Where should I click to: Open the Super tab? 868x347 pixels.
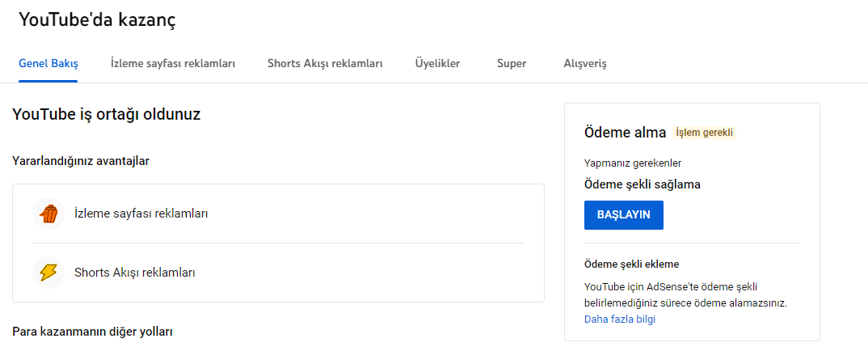[512, 64]
